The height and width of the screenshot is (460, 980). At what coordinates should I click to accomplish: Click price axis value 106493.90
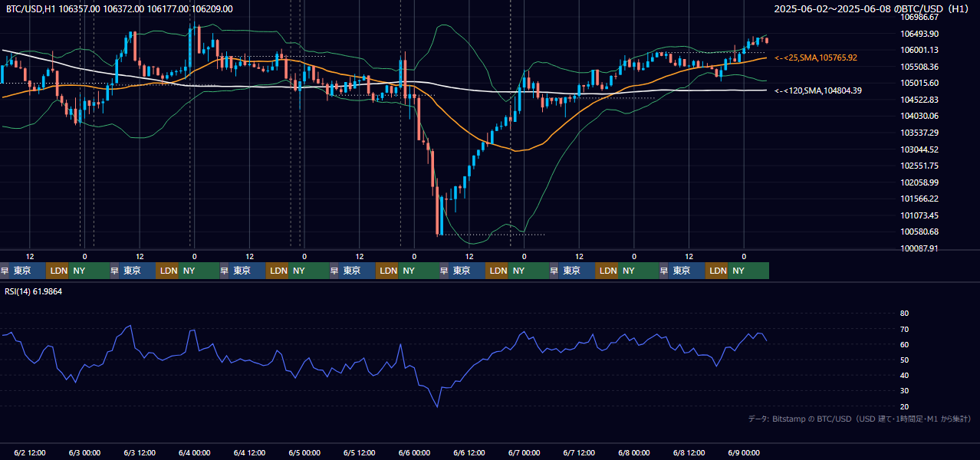(919, 34)
